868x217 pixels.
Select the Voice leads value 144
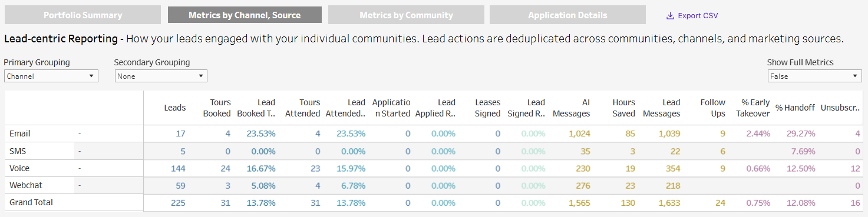pos(177,168)
